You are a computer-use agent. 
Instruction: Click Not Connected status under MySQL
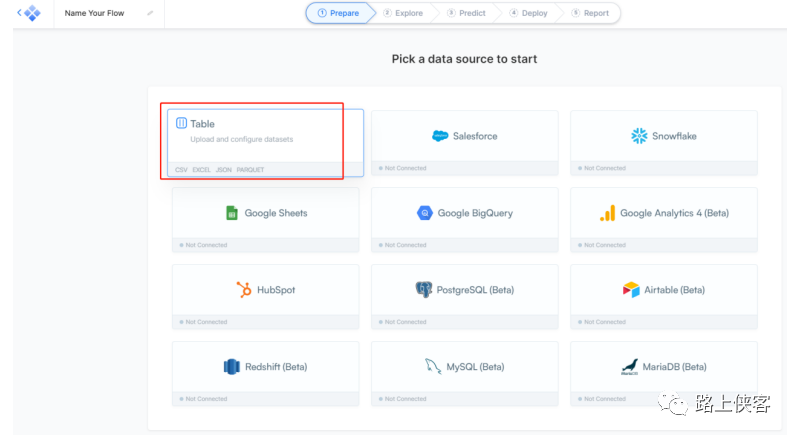(403, 399)
